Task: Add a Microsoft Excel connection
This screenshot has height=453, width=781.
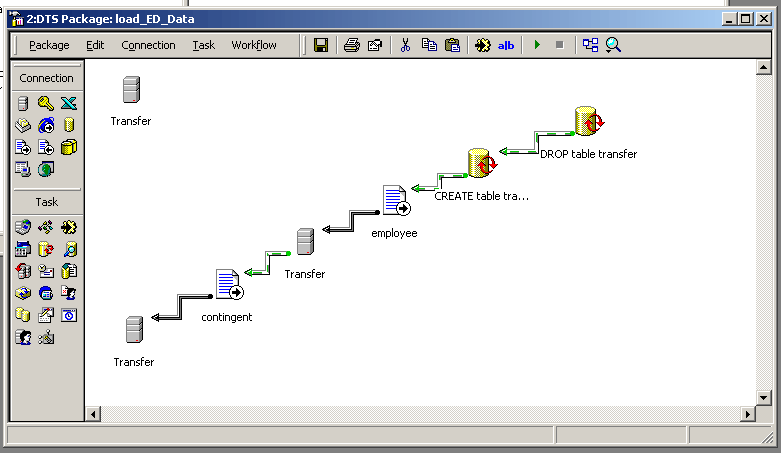Action: click(69, 104)
